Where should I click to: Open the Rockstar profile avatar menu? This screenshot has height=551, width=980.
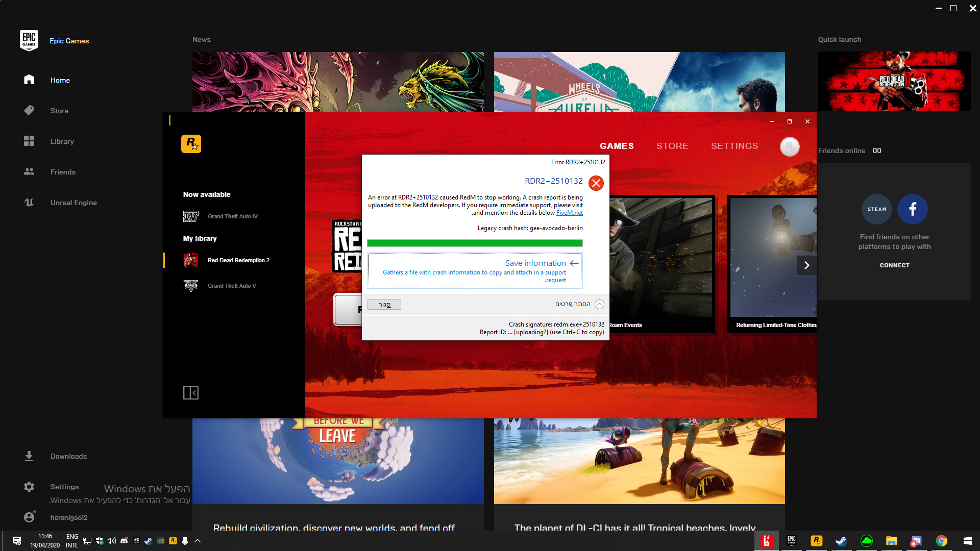(789, 146)
